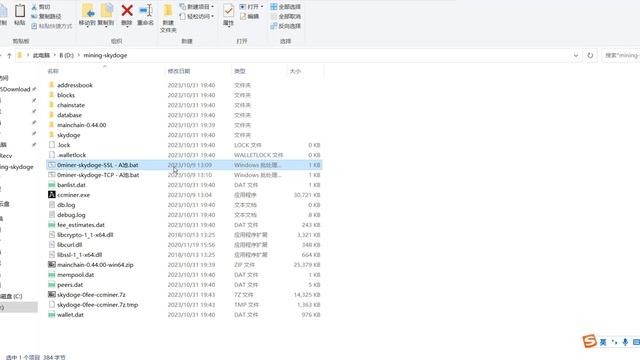Click mining-skydoge in the breadcrumb path
The height and width of the screenshot is (360, 640).
click(105, 56)
